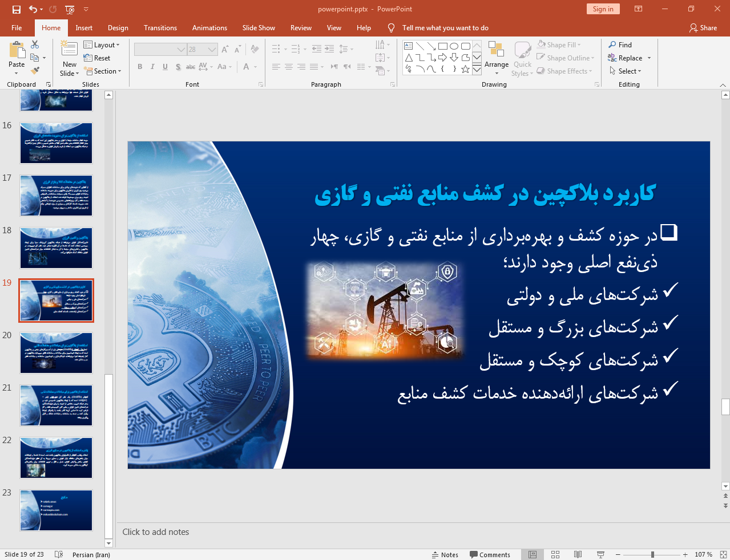Toggle the Notes pane button
Viewport: 730px width, 560px height.
445,555
